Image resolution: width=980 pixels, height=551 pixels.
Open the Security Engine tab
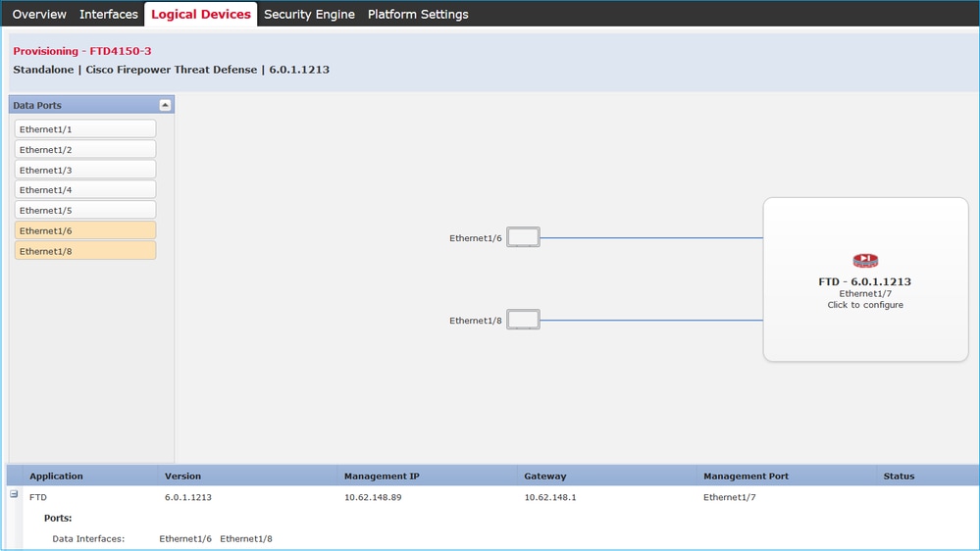coord(309,14)
